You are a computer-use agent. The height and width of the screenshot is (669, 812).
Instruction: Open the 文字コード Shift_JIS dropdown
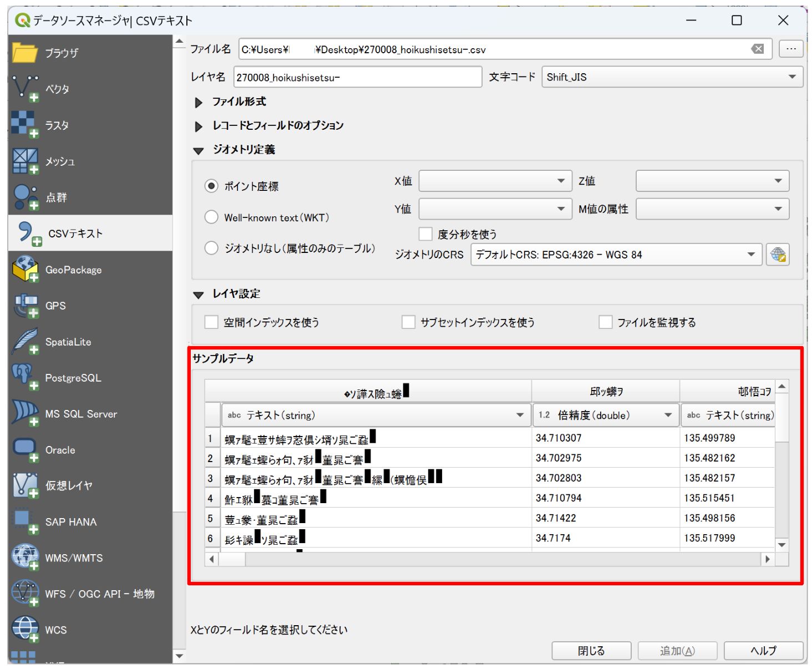click(x=672, y=77)
